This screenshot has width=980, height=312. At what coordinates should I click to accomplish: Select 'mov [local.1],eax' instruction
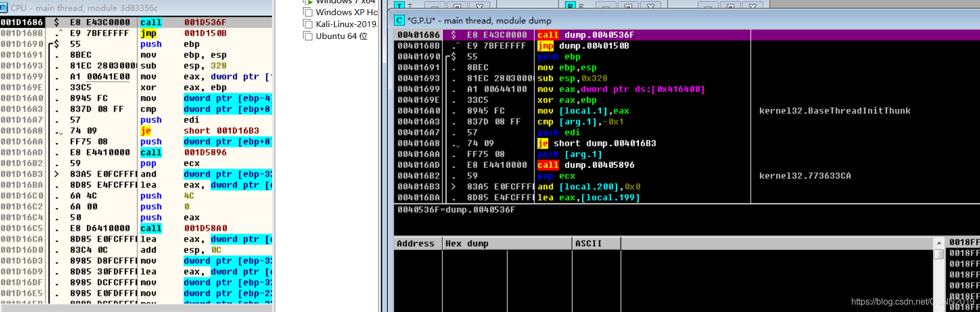point(583,111)
